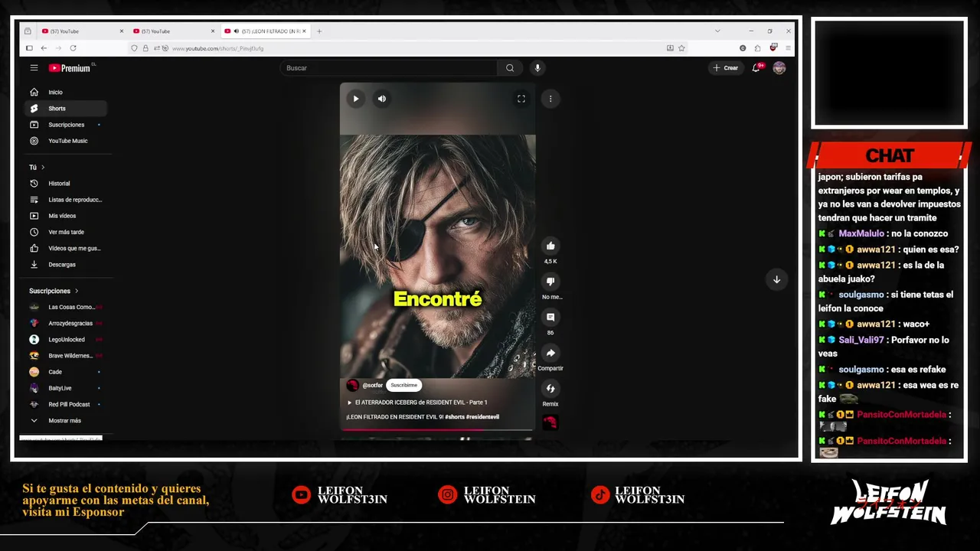The height and width of the screenshot is (551, 980).
Task: Open the list all tabs dropdown arrow
Action: (x=717, y=31)
